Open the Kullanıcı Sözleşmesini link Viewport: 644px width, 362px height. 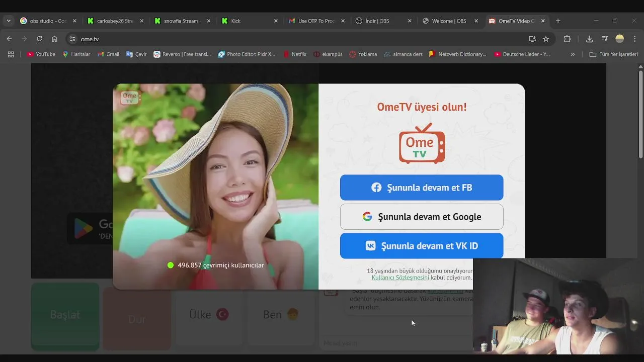pyautogui.click(x=400, y=278)
